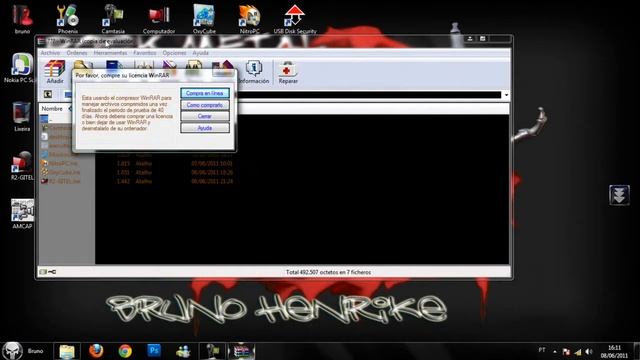
Task: Open the Opciones menu
Action: (174, 53)
